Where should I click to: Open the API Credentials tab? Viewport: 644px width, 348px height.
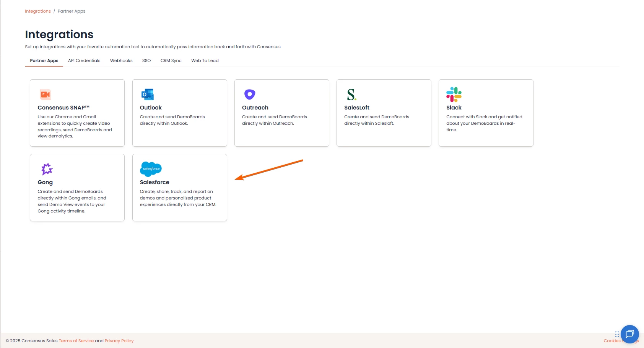(x=84, y=60)
